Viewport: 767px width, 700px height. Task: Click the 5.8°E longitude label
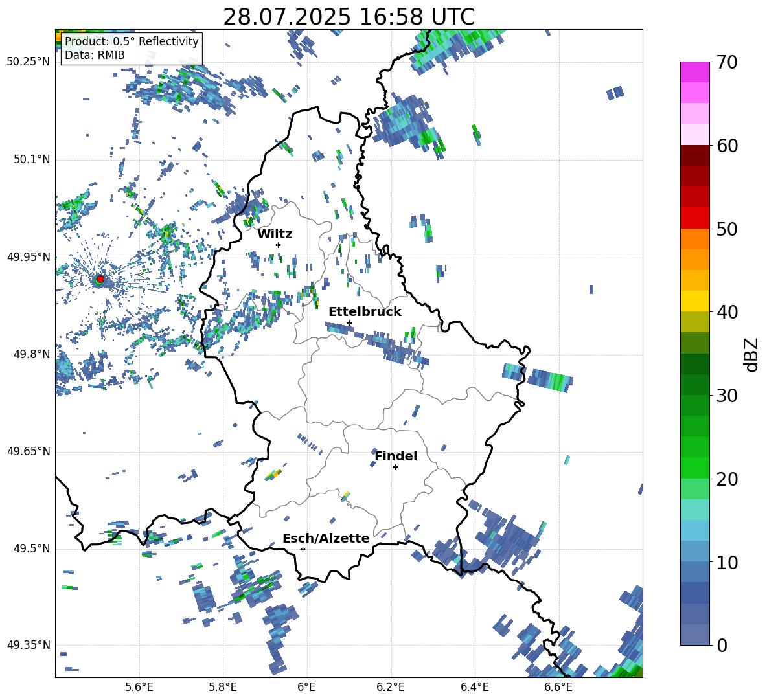223,688
